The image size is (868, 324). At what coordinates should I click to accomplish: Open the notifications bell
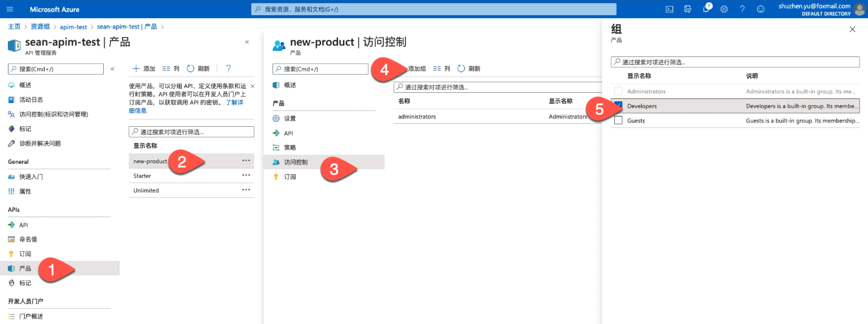[706, 9]
